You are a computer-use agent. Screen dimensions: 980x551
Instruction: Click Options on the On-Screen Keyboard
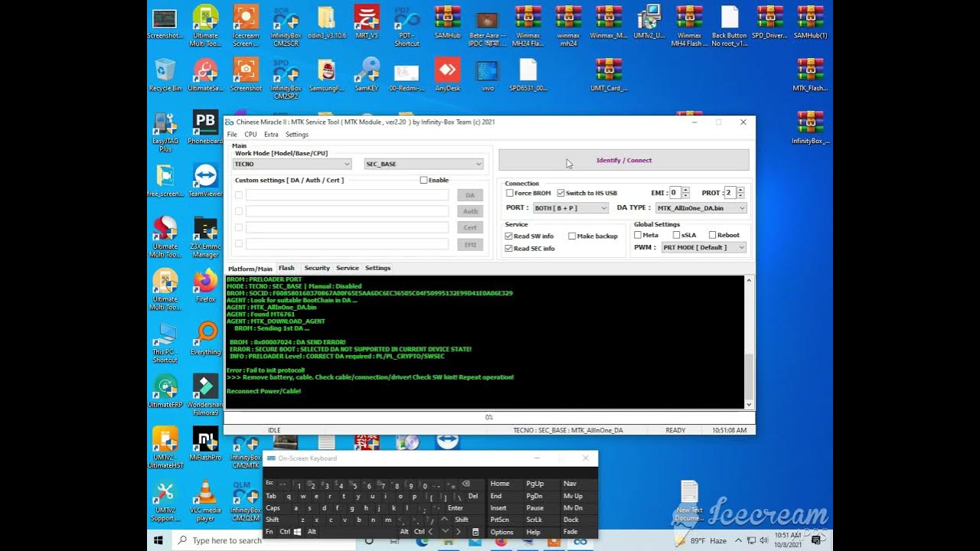click(502, 532)
